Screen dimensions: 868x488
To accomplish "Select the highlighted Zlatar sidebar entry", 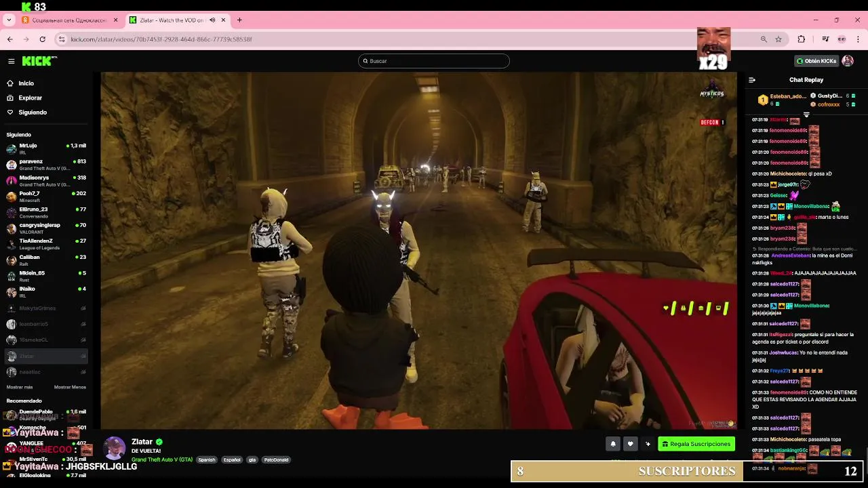I will click(46, 356).
